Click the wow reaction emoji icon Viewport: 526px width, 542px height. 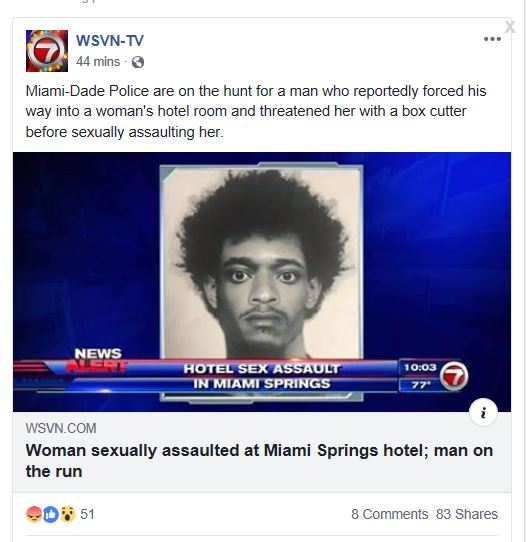[x=67, y=514]
